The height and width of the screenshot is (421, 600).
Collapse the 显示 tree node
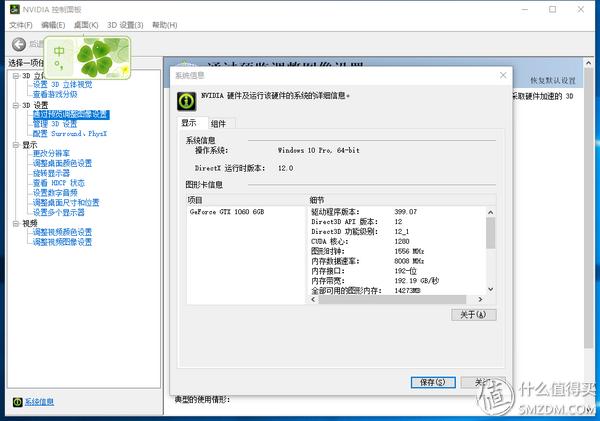(16, 145)
